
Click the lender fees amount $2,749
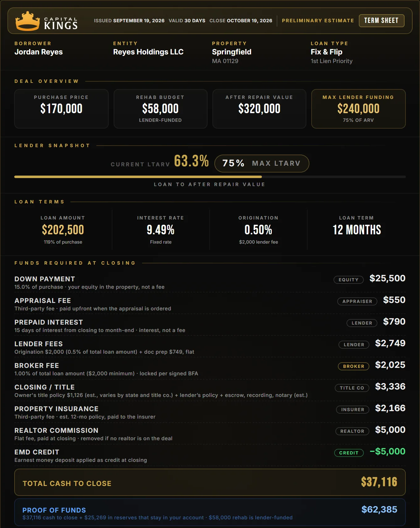390,343
